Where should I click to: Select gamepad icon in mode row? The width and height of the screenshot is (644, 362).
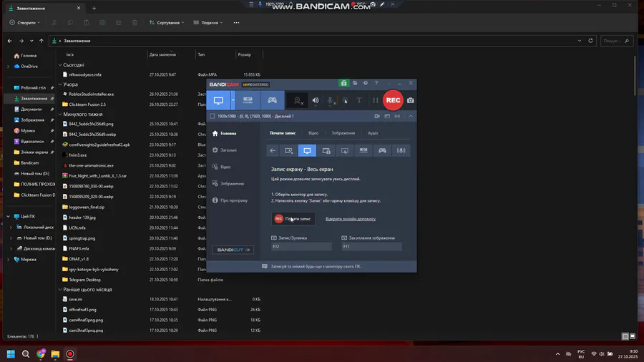(382, 151)
